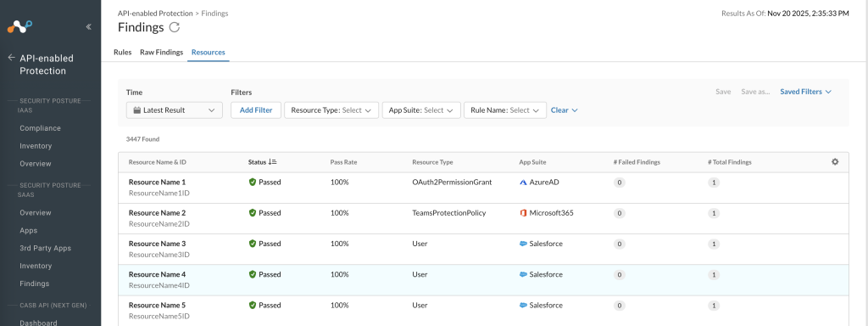Open Findings in sidebar

tap(34, 284)
